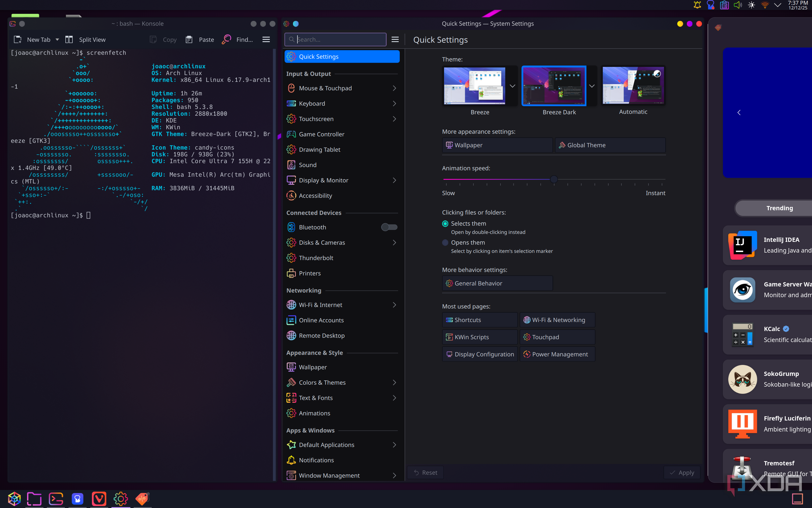Open Shortcuts from most used pages
Viewport: 812px width, 508px height.
[x=480, y=320]
